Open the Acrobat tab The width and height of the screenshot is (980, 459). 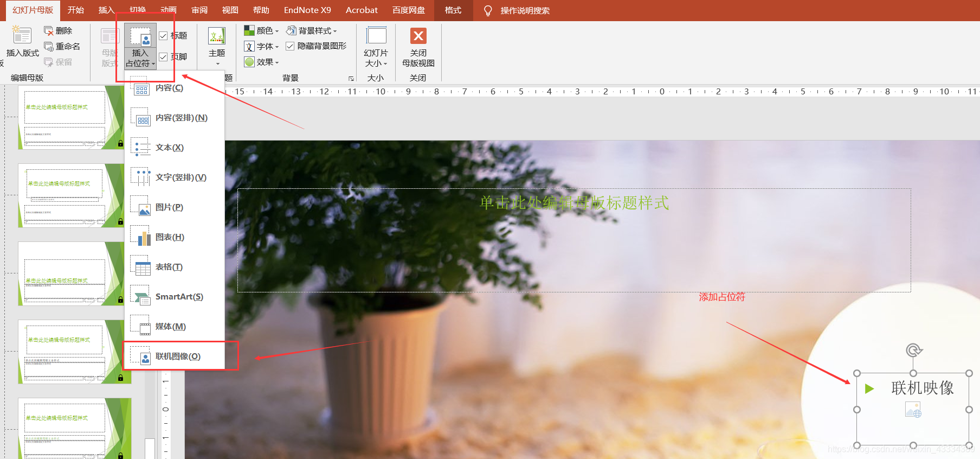pyautogui.click(x=362, y=10)
